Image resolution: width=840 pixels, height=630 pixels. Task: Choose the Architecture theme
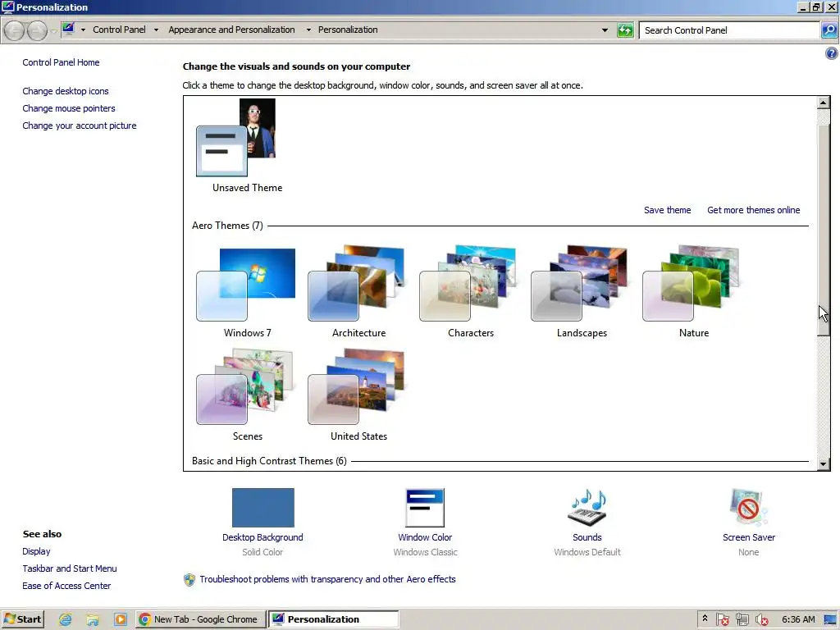coord(356,283)
